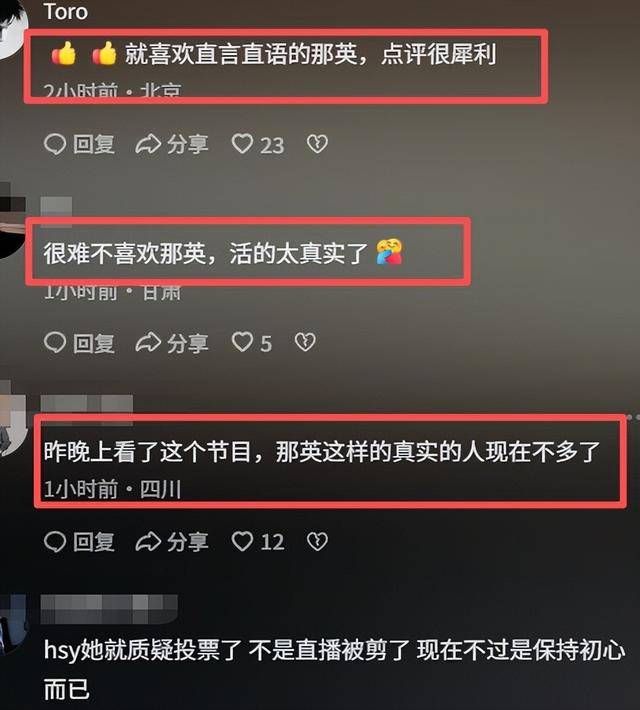Share the 很难不喜欢那英 comment

pyautogui.click(x=172, y=343)
